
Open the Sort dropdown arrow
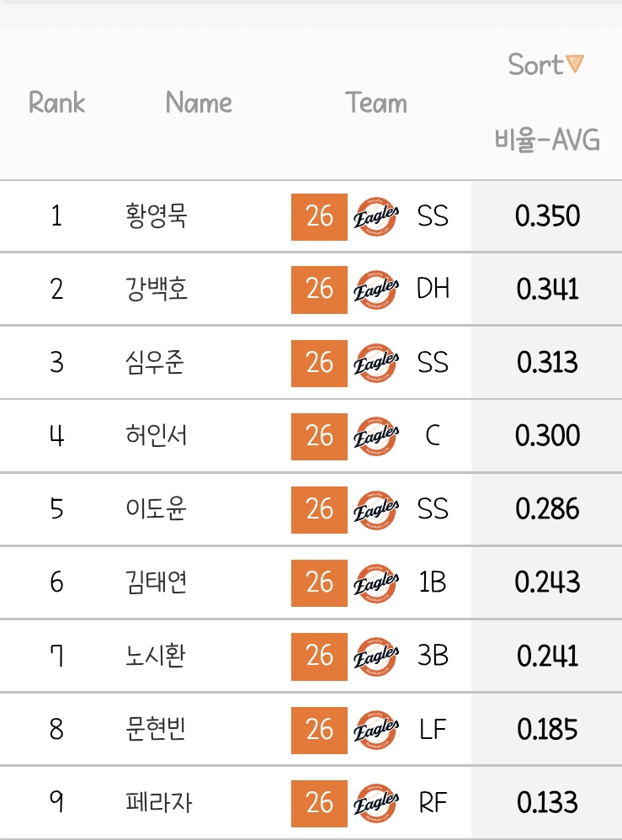coord(575,64)
